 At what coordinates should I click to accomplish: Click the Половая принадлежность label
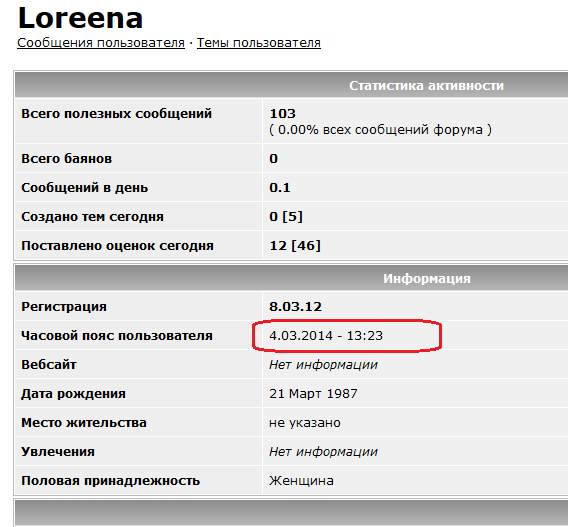click(x=110, y=481)
